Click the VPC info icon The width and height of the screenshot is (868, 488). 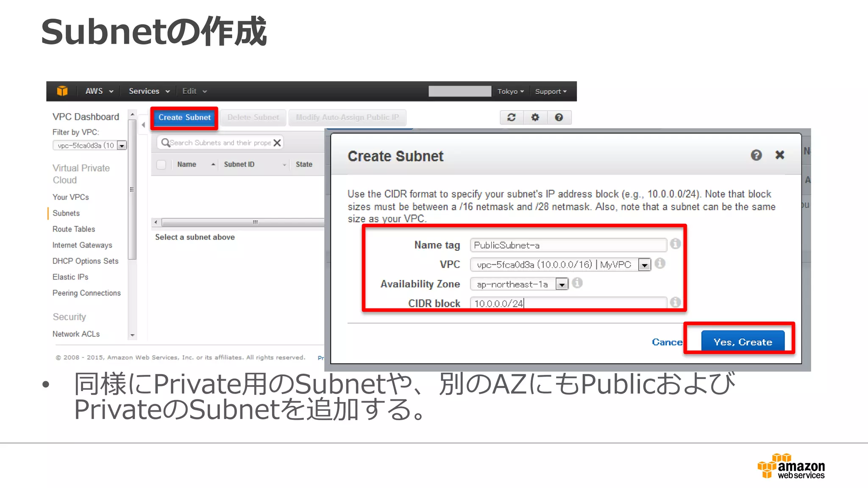click(659, 263)
